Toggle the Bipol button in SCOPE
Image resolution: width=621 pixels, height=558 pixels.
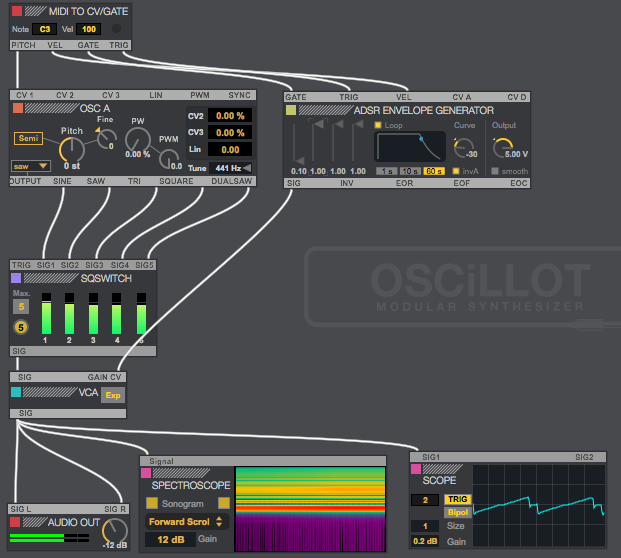pyautogui.click(x=457, y=512)
